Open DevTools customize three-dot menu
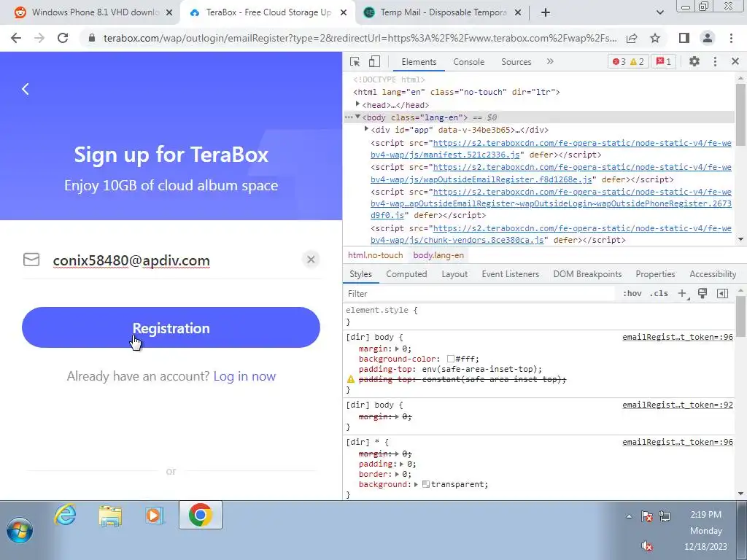The height and width of the screenshot is (560, 747). [x=715, y=61]
